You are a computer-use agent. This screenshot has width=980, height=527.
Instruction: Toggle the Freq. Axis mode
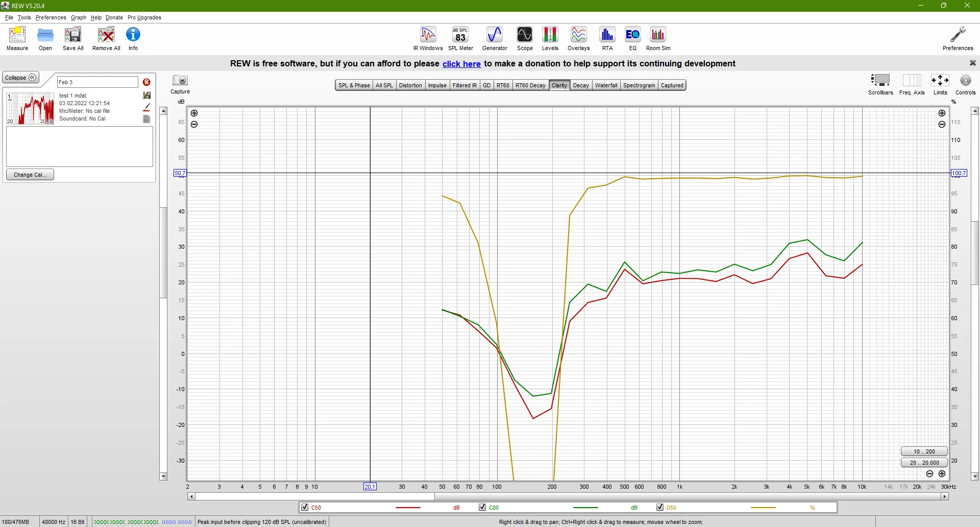912,84
